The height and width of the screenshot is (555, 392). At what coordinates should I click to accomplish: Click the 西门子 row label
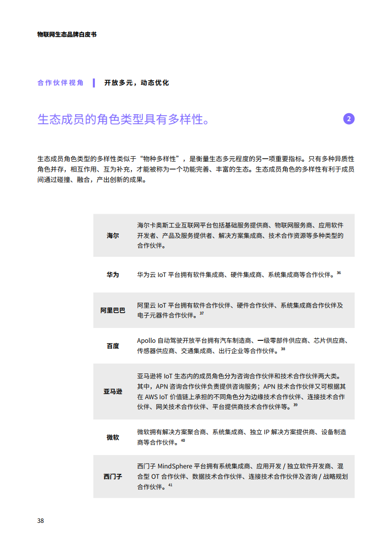113,476
